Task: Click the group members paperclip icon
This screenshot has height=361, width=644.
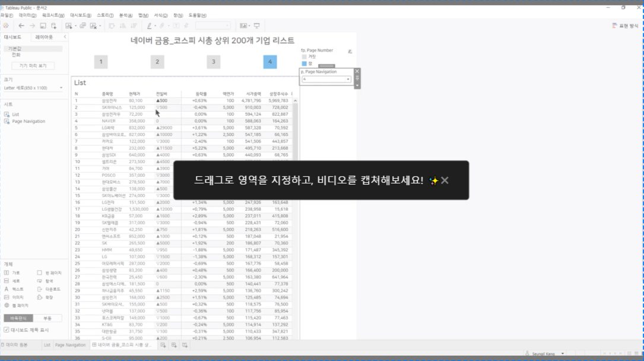Action: click(x=162, y=26)
